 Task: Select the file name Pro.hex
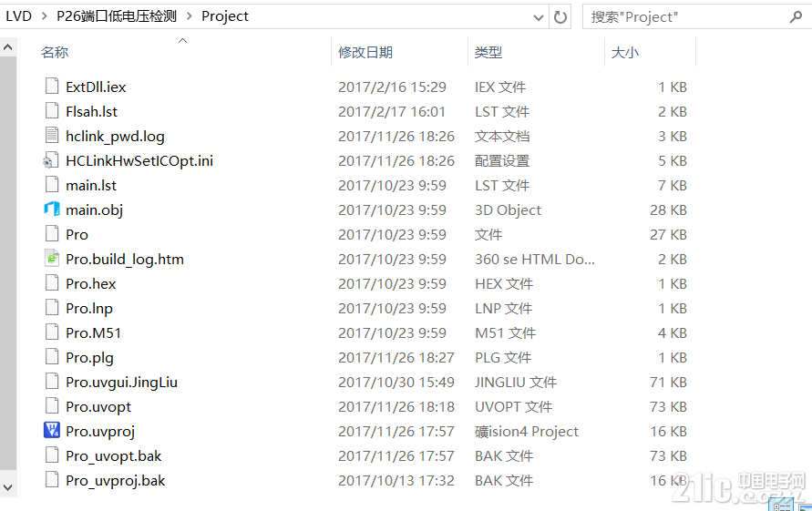(90, 283)
